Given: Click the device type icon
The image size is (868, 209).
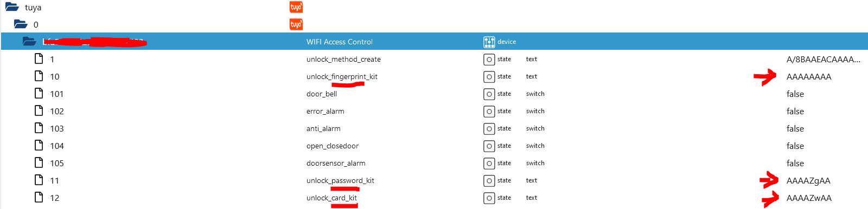Looking at the screenshot, I should pyautogui.click(x=489, y=42).
